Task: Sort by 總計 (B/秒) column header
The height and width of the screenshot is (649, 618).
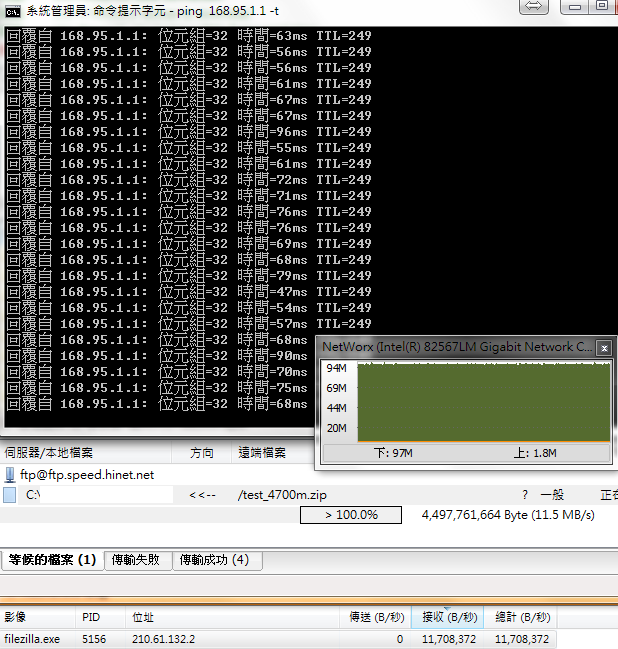Action: (x=520, y=617)
